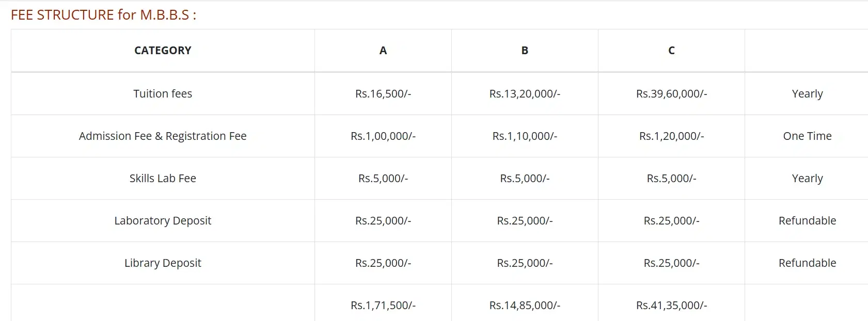
Task: Select column header B
Action: (525, 51)
